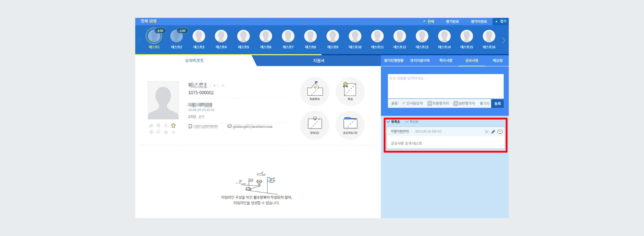Click the applicant profile photo
This screenshot has height=236, width=644.
163,100
